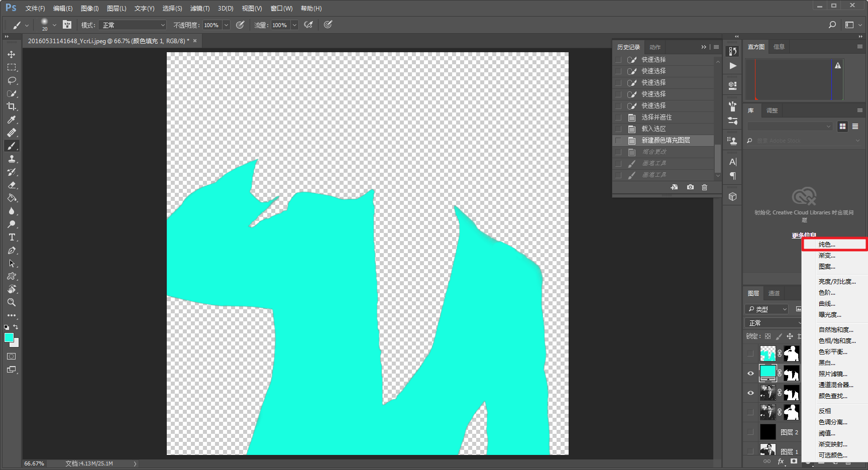The height and width of the screenshot is (470, 868).
Task: Select the Lasso tool
Action: (12, 80)
